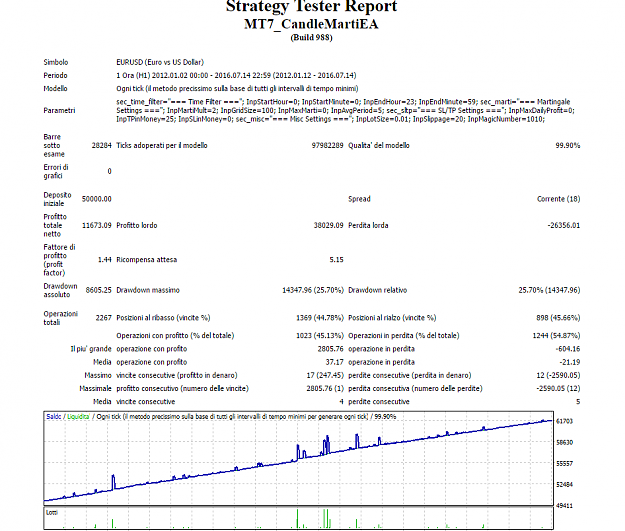625x531 pixels.
Task: Select maximal consecutive profit 2805.76 (1)
Action: point(325,388)
